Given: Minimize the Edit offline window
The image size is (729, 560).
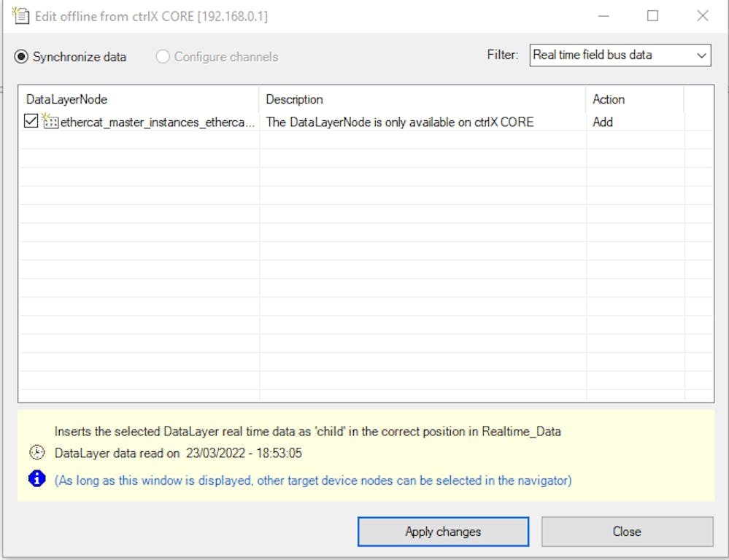Looking at the screenshot, I should click(603, 15).
